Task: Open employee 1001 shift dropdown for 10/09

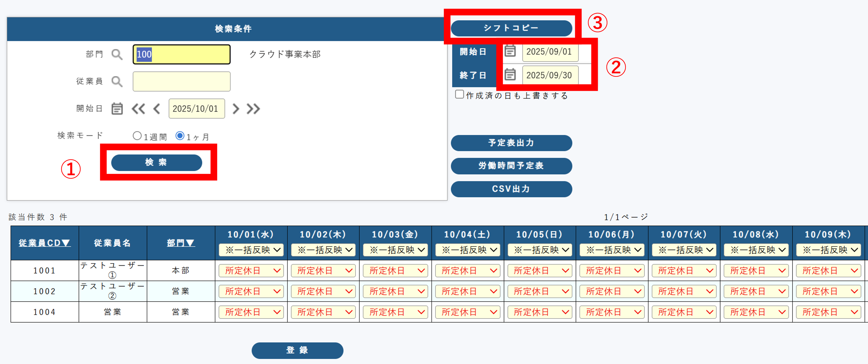Action: click(x=828, y=271)
